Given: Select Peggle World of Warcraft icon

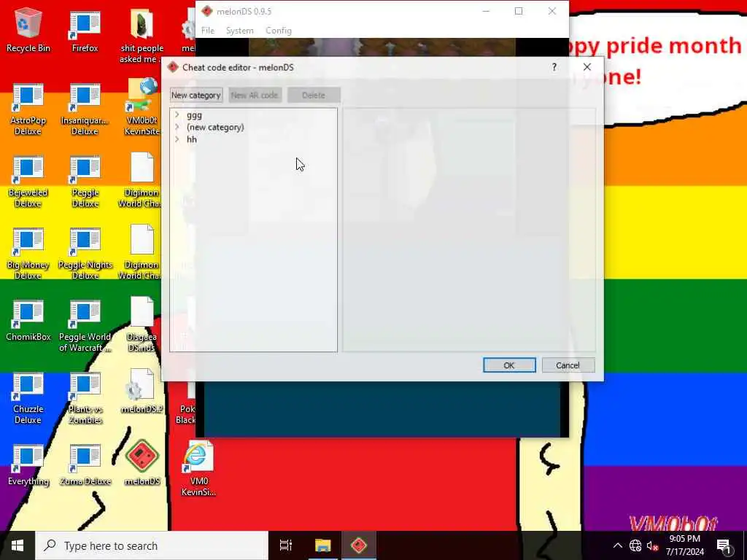Looking at the screenshot, I should click(85, 326).
